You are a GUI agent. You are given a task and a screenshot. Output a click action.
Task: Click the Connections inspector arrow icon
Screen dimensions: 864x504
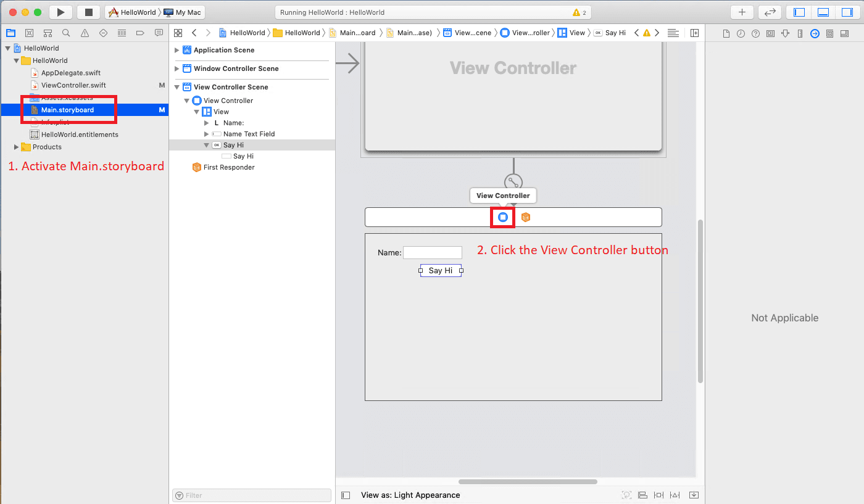815,33
